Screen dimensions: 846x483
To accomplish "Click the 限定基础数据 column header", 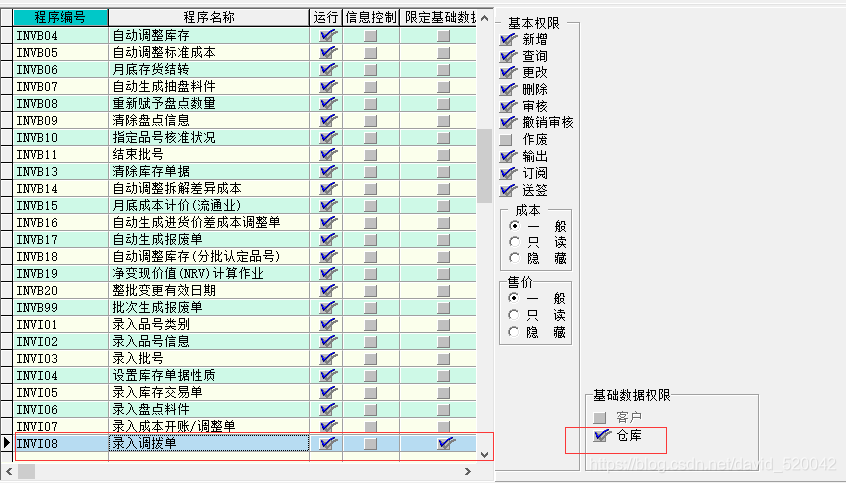I will coord(438,18).
